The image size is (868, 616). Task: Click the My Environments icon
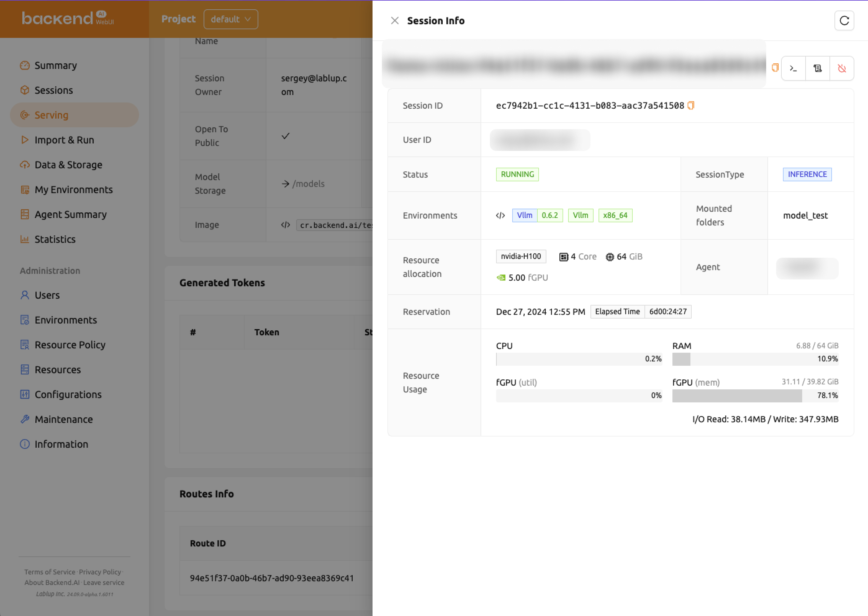click(x=25, y=190)
